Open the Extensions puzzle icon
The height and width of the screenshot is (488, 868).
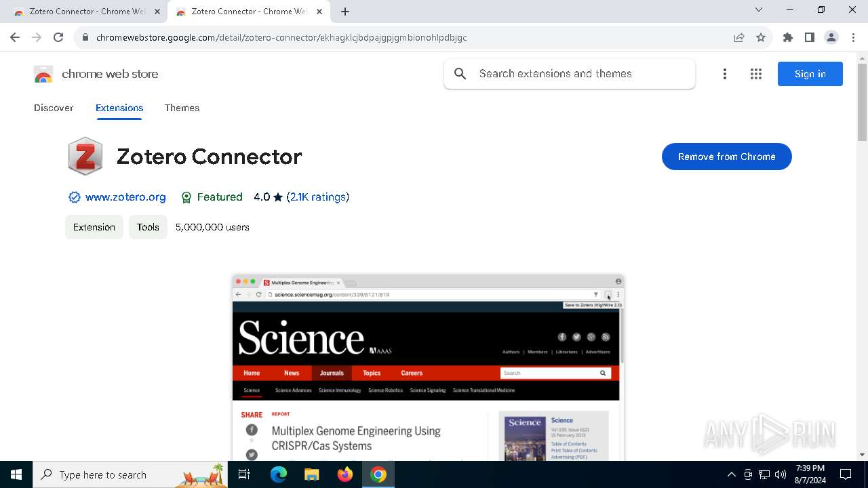point(788,37)
